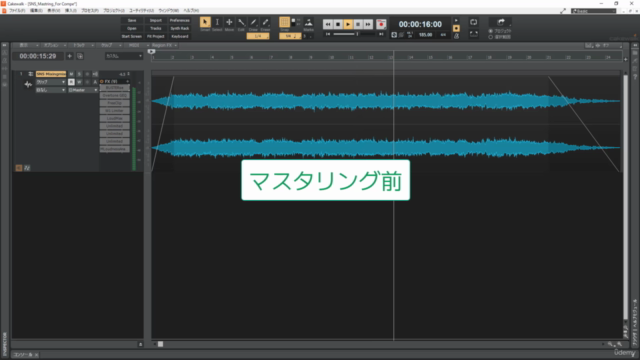Click the set loop to selection icon
This screenshot has width=640, height=360.
(473, 34)
